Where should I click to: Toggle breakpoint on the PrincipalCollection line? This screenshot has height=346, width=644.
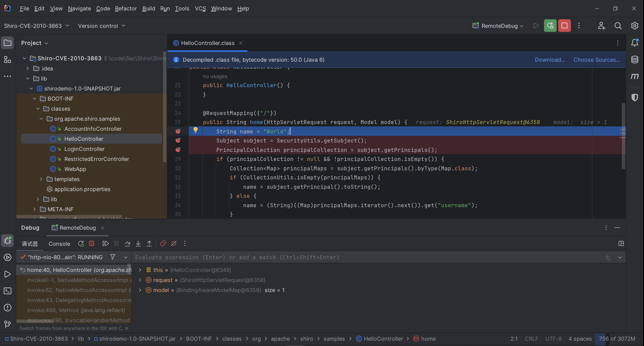pos(178,150)
